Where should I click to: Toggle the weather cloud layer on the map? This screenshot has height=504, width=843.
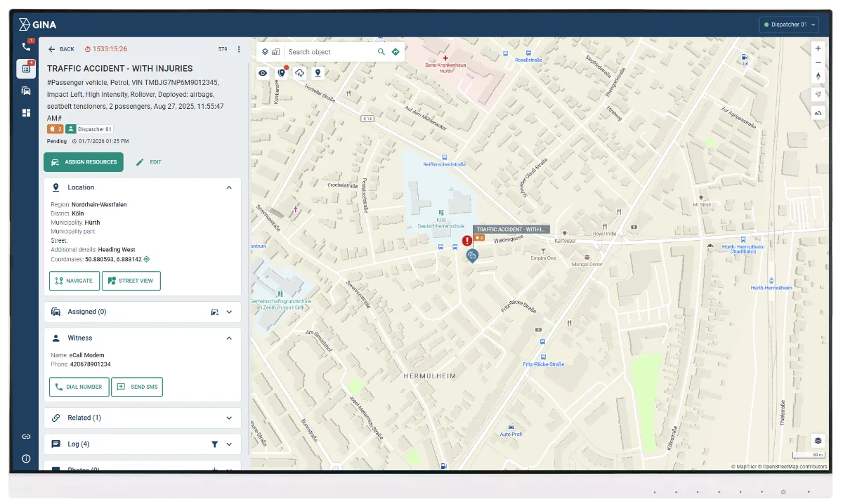pyautogui.click(x=300, y=73)
